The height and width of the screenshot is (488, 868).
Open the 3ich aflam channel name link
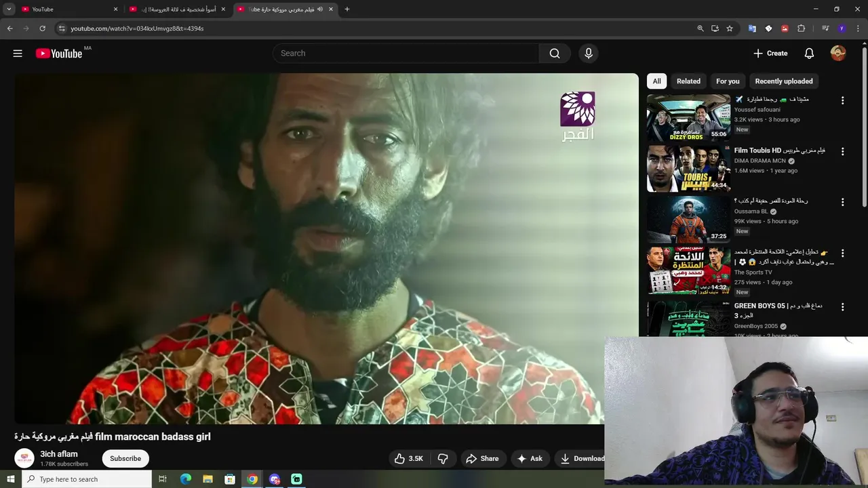click(x=59, y=454)
